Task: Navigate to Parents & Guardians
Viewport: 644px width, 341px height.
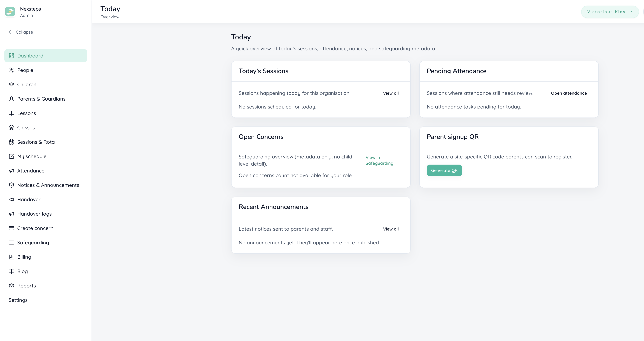Action: click(x=46, y=99)
